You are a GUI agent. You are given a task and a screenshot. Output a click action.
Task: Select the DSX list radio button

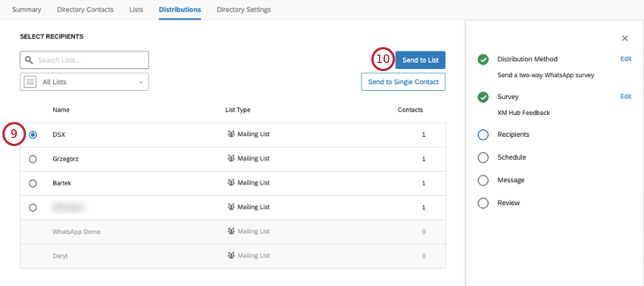tap(33, 135)
